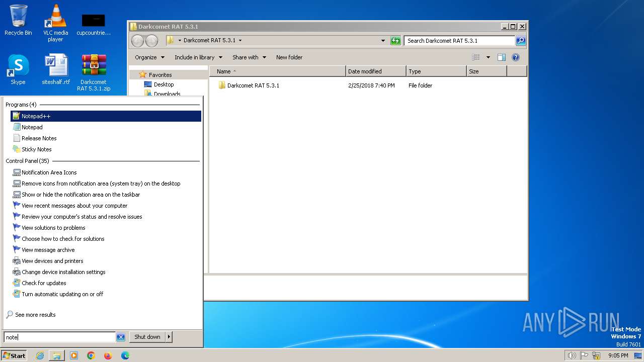Click See more results link
This screenshot has height=362, width=644.
(x=35, y=315)
